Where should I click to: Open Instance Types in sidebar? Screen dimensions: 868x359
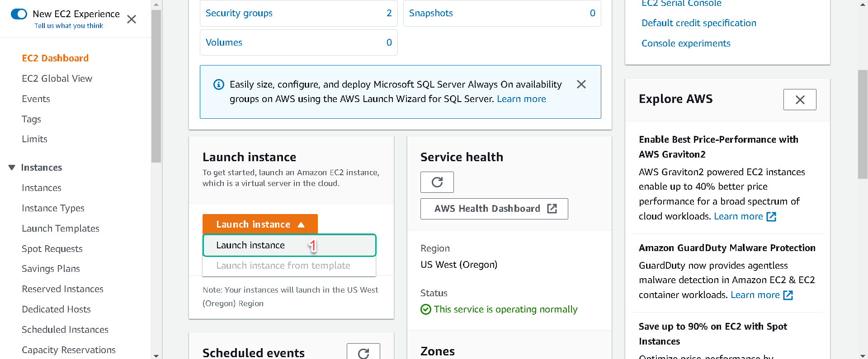(53, 208)
